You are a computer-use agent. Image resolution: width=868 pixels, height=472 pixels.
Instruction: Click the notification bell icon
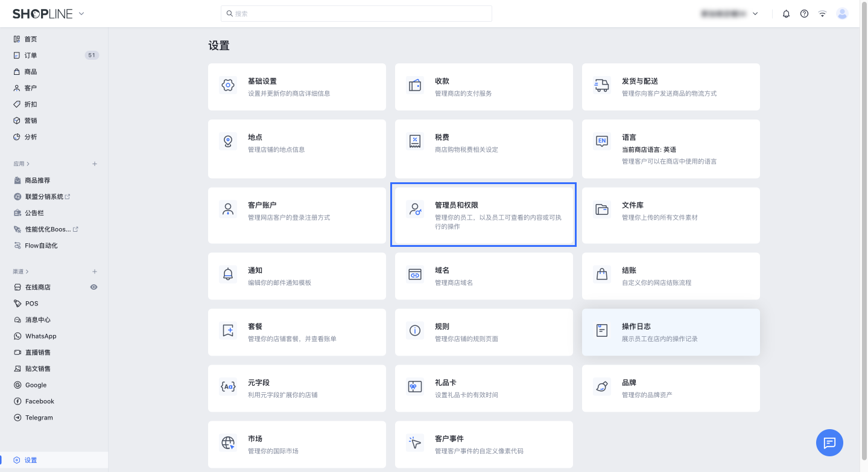click(x=786, y=14)
